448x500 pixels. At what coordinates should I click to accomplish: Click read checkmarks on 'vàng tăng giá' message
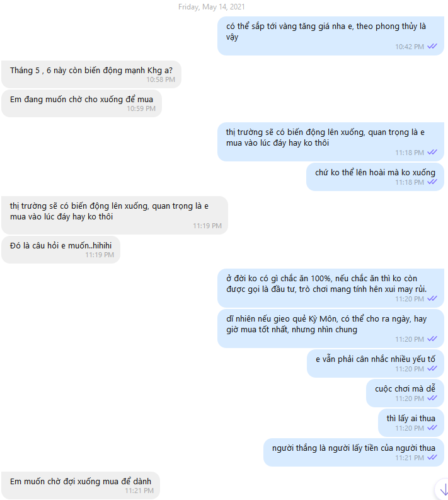[x=432, y=47]
